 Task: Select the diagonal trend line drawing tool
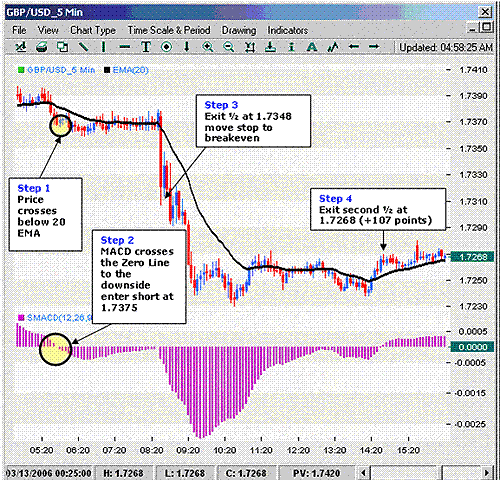point(83,47)
